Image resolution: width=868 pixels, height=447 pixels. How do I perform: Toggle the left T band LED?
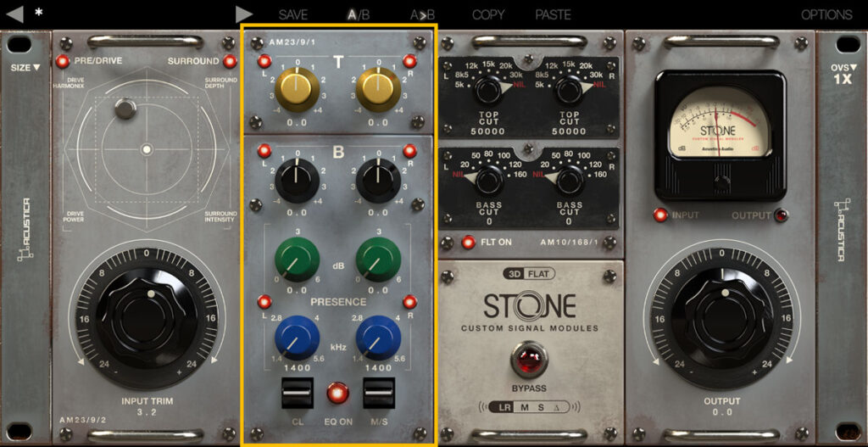(x=264, y=61)
